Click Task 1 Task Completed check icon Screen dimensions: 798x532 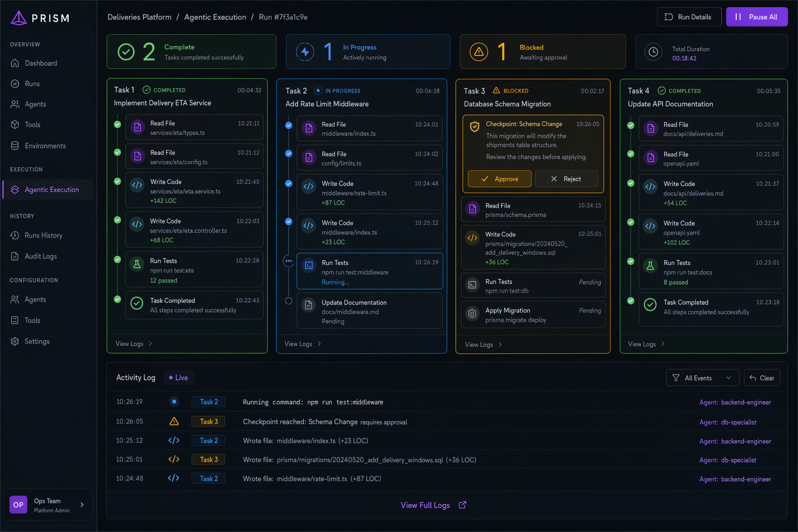[x=137, y=303]
